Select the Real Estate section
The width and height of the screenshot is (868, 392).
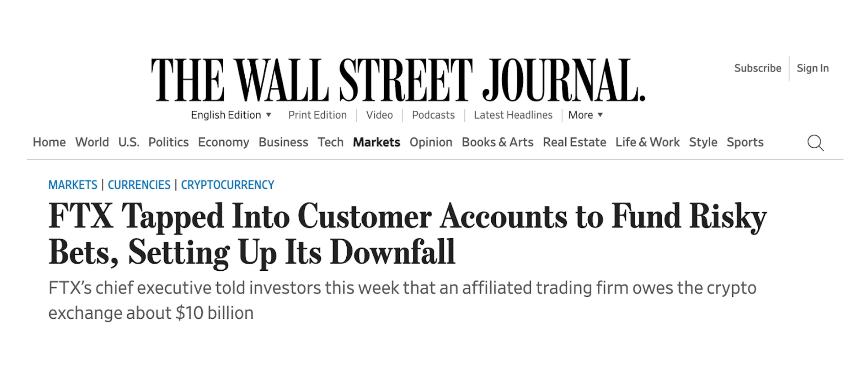[574, 142]
